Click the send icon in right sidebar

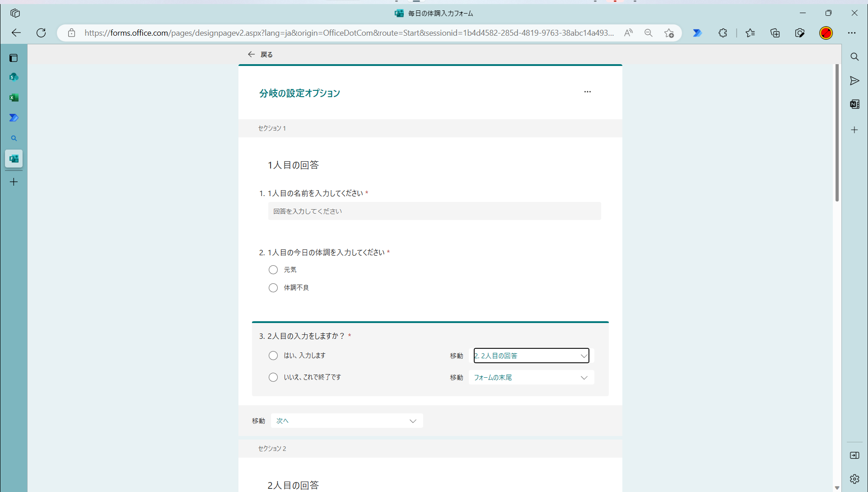[854, 81]
